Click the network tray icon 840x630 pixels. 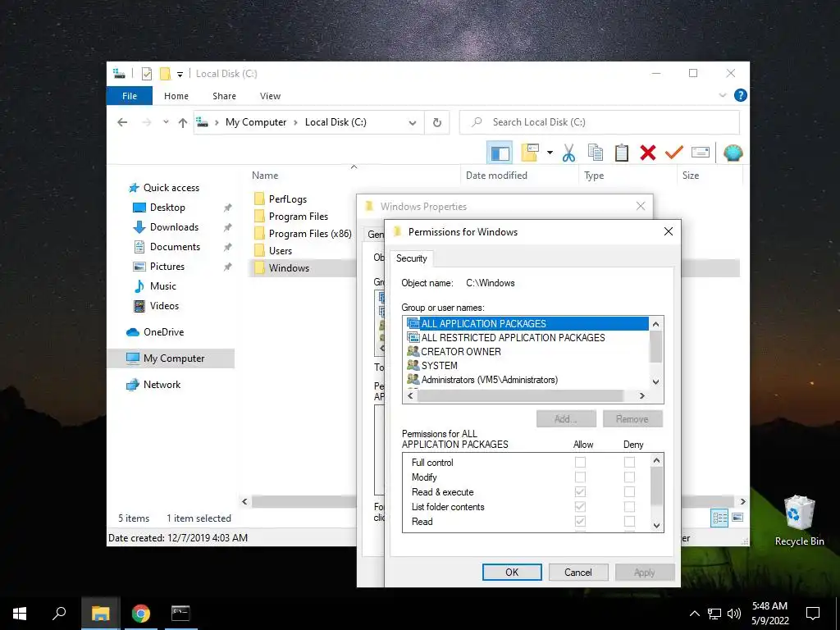click(714, 614)
